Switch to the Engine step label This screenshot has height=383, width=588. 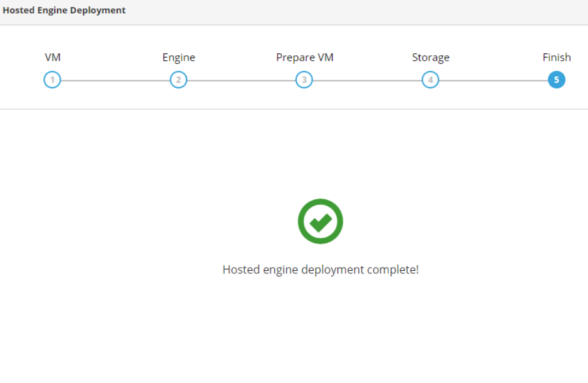(178, 58)
